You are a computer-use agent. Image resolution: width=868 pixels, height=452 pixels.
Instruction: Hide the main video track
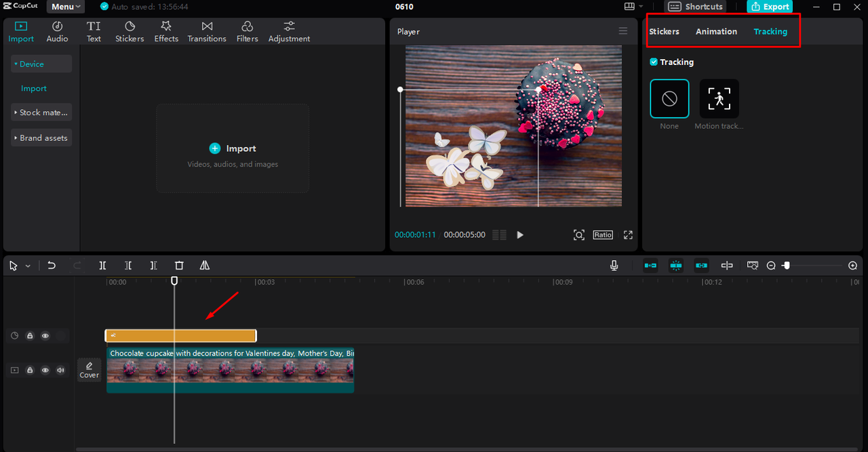(x=45, y=370)
